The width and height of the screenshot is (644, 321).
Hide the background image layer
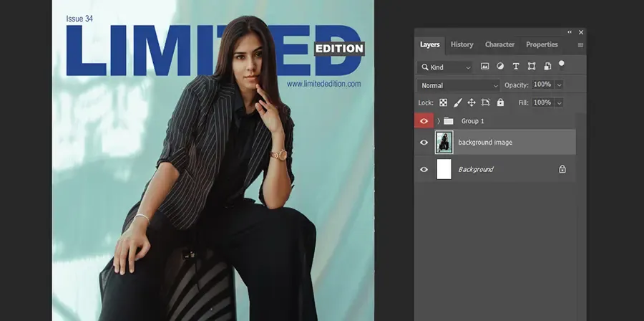click(424, 142)
